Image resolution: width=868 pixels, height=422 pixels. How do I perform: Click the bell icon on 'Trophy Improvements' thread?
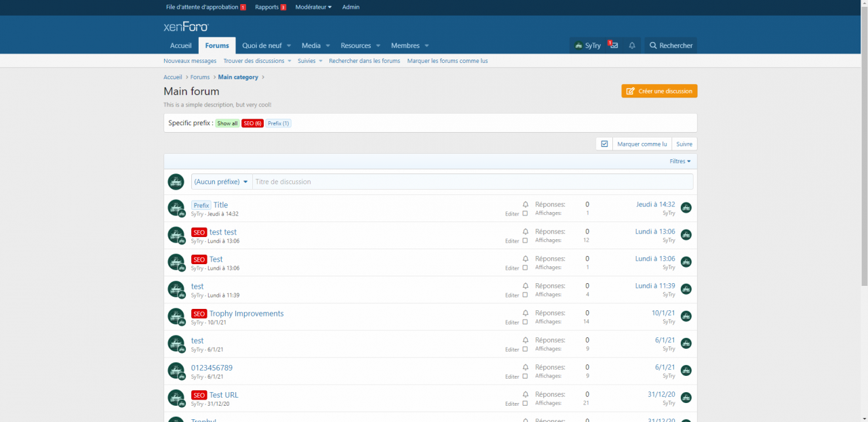click(x=525, y=313)
